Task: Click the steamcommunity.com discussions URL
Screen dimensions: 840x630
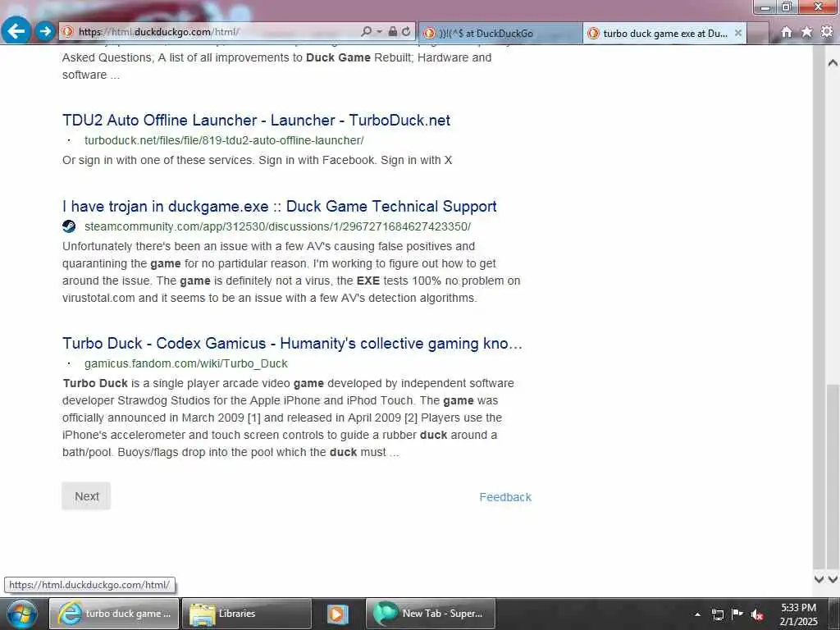Action: click(x=277, y=226)
